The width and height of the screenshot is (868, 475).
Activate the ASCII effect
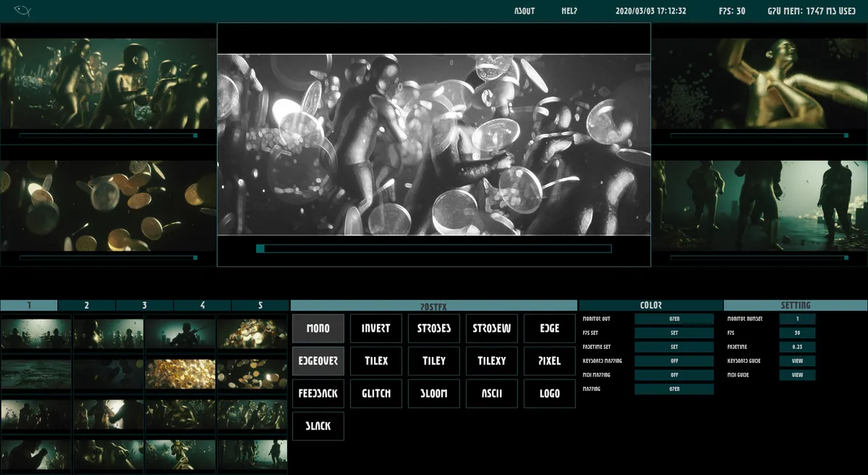click(x=492, y=393)
